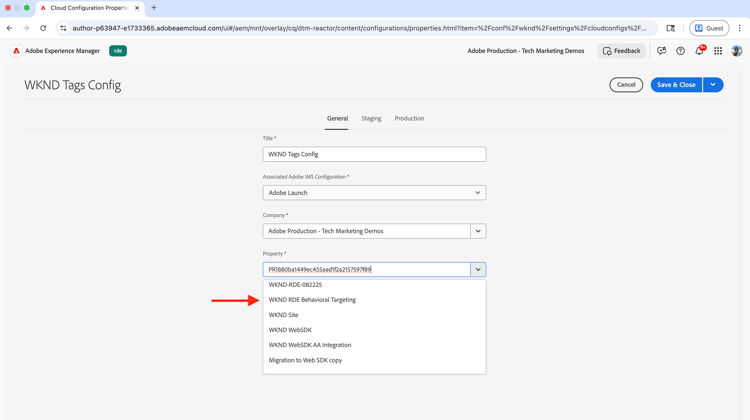The height and width of the screenshot is (420, 750).
Task: Open the Help question mark icon
Action: click(x=680, y=51)
